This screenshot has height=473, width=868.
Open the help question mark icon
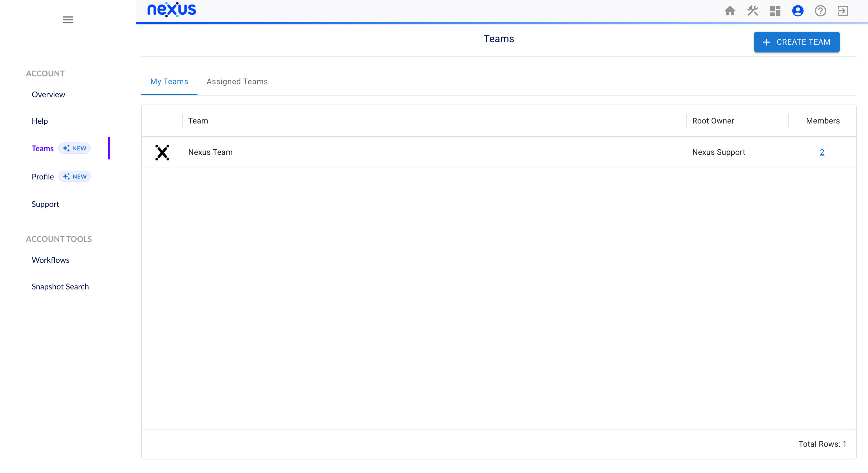point(820,11)
